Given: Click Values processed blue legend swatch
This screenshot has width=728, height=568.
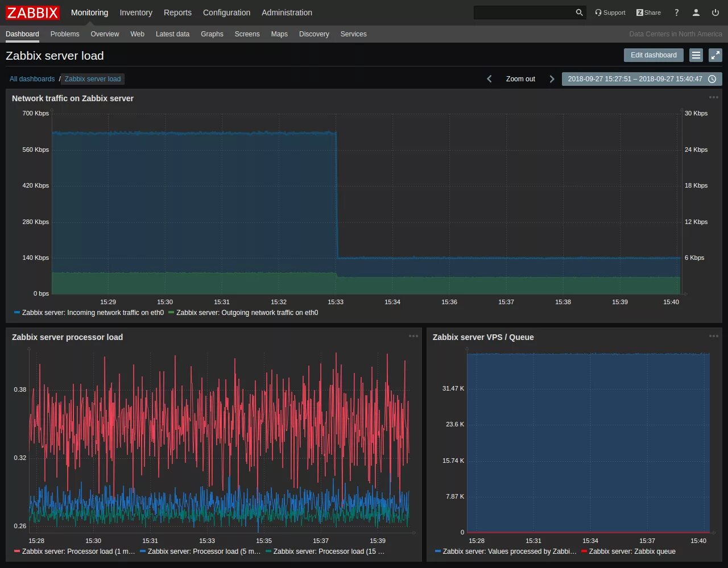Looking at the screenshot, I should click(x=438, y=552).
